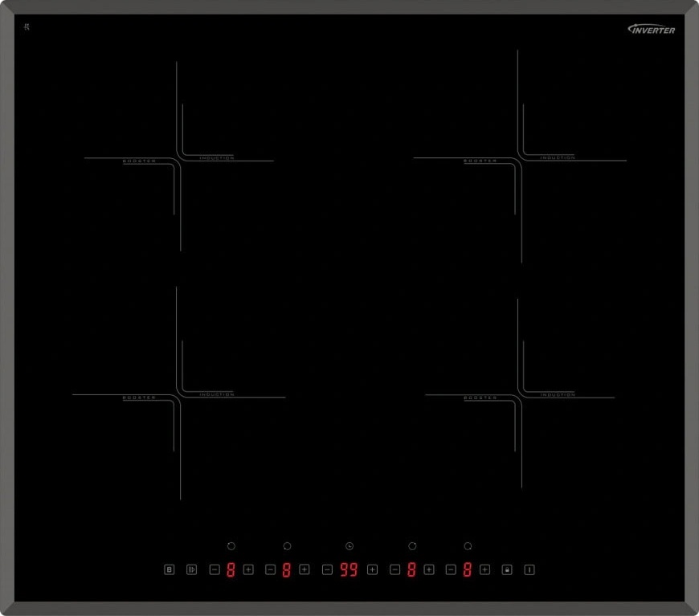Tap the Booster 'B' key

pos(170,569)
